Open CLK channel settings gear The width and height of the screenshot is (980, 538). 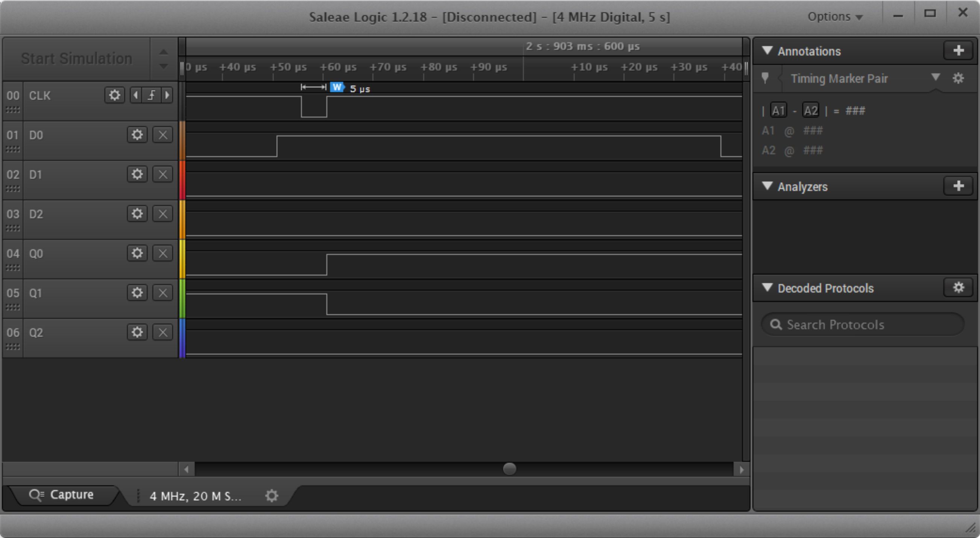[114, 95]
